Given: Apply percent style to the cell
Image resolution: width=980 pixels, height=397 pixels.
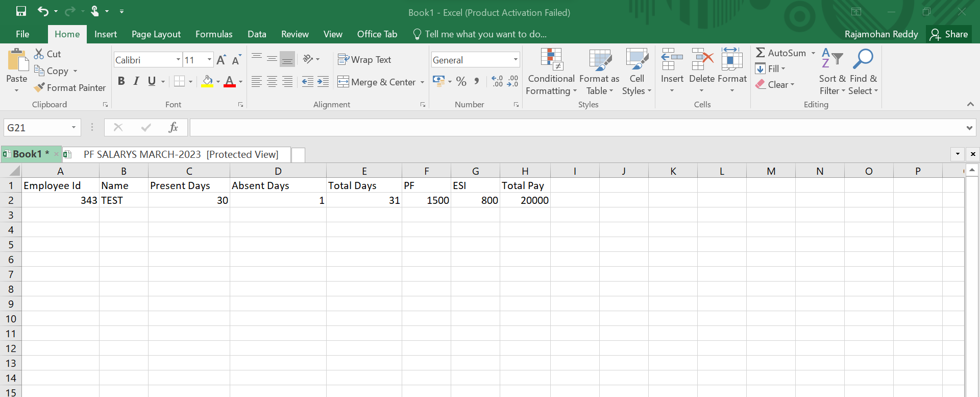Looking at the screenshot, I should tap(461, 81).
